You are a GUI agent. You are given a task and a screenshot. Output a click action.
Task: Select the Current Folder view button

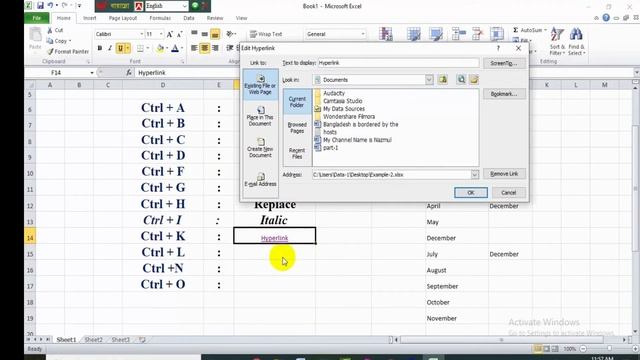tap(297, 101)
